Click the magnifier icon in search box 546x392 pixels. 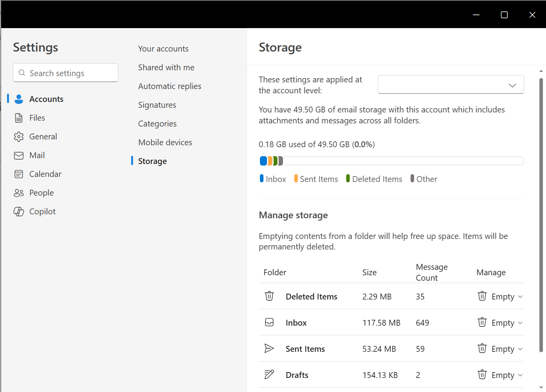pos(22,73)
